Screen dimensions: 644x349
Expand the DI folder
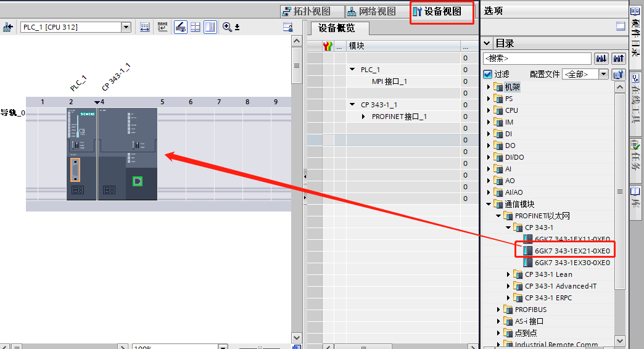pos(489,133)
